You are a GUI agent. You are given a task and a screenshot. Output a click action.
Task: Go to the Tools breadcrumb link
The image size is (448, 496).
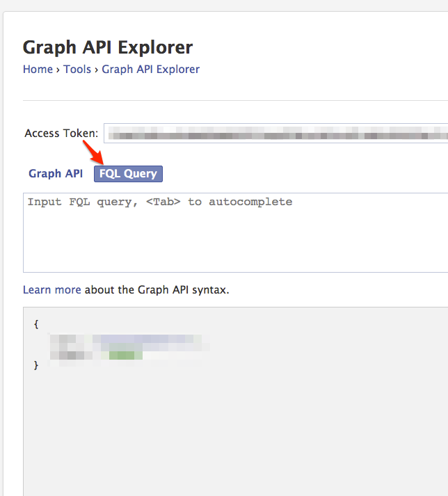(x=77, y=70)
